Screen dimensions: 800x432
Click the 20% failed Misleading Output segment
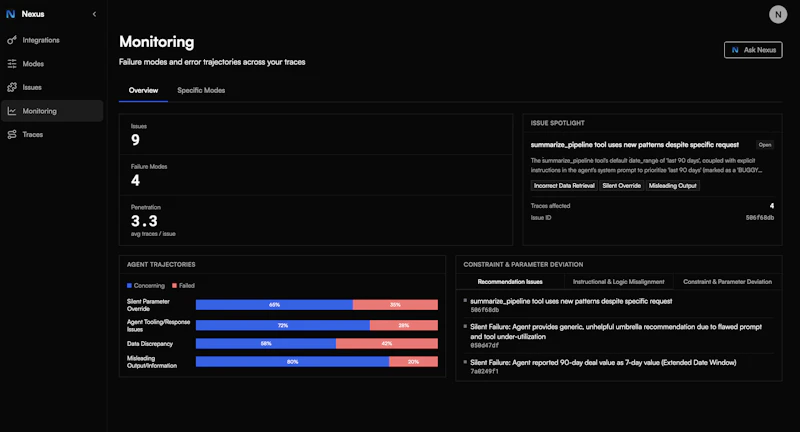coord(413,362)
